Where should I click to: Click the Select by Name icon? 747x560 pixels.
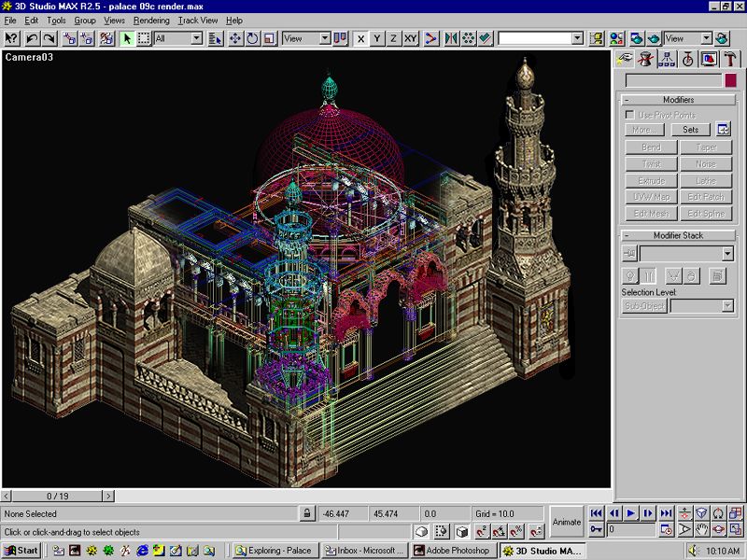click(x=216, y=39)
